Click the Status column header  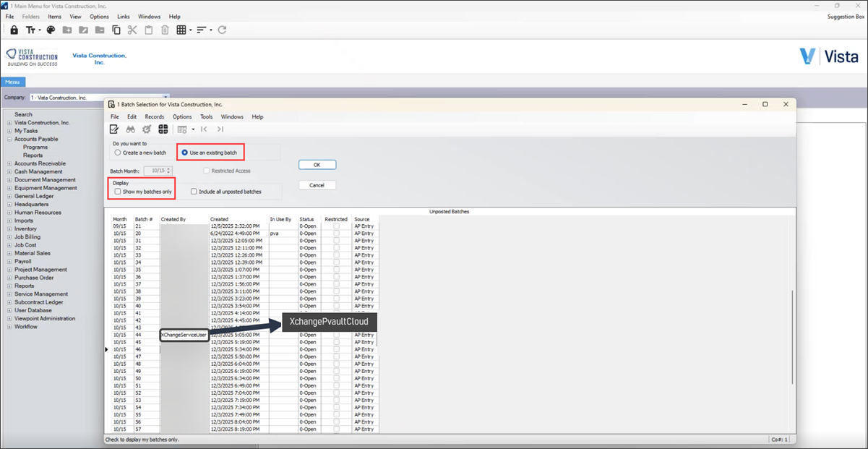coord(307,219)
